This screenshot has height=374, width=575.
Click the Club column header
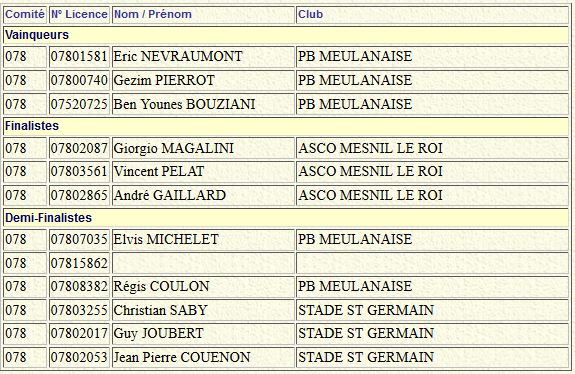click(x=310, y=14)
